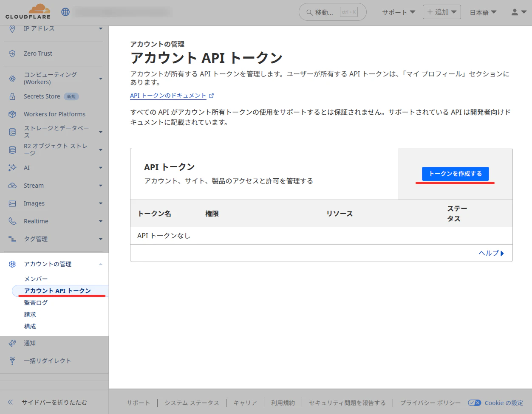Expand the R2 オブジェクト ストレージ section
Screen dimensions: 532x414
point(101,149)
